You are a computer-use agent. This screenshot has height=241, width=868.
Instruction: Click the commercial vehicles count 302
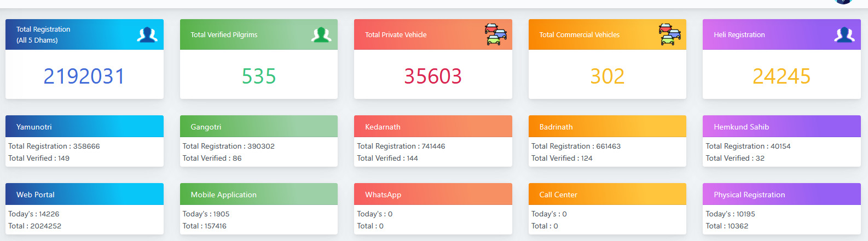607,76
